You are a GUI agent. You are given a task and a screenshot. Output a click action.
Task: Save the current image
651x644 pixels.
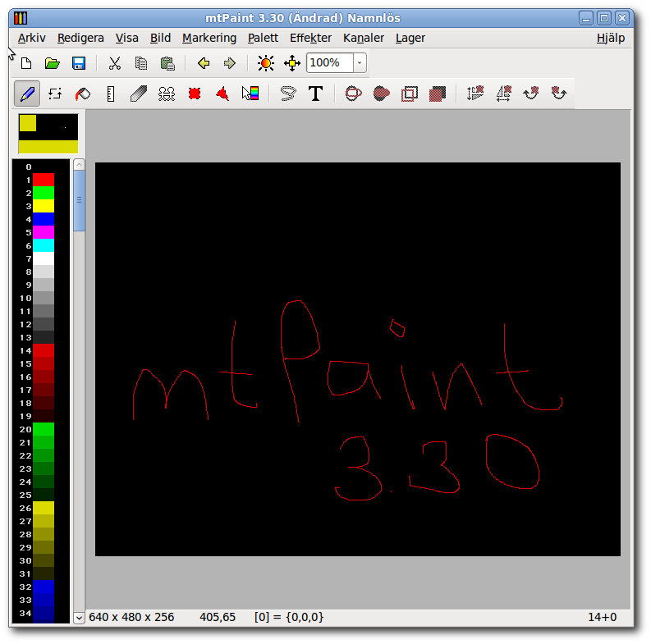[79, 63]
